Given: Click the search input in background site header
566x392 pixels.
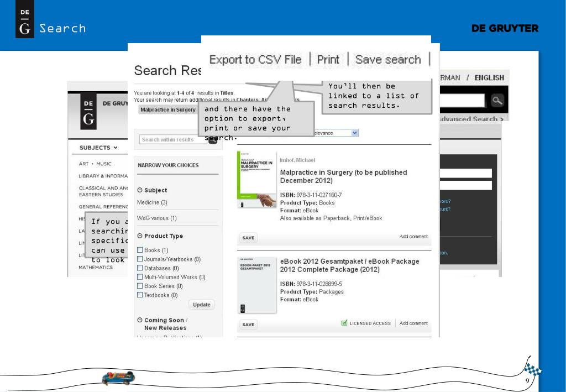Looking at the screenshot, I should (462, 100).
